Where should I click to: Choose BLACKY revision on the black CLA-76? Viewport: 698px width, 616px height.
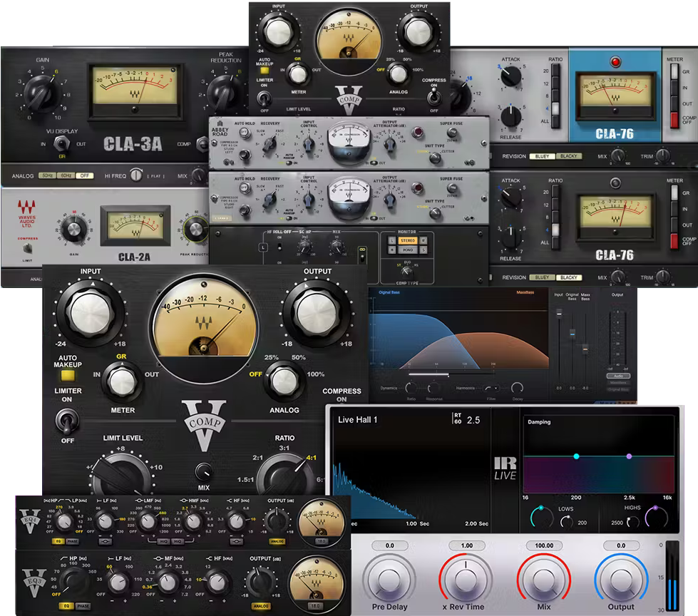tap(568, 277)
